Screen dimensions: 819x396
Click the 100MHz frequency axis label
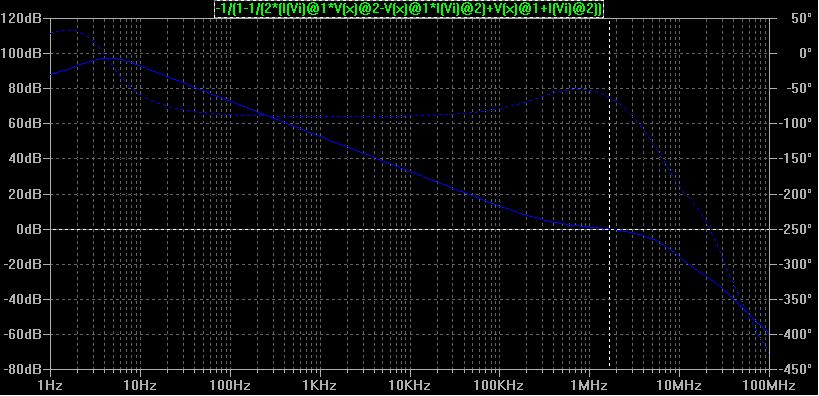770,386
